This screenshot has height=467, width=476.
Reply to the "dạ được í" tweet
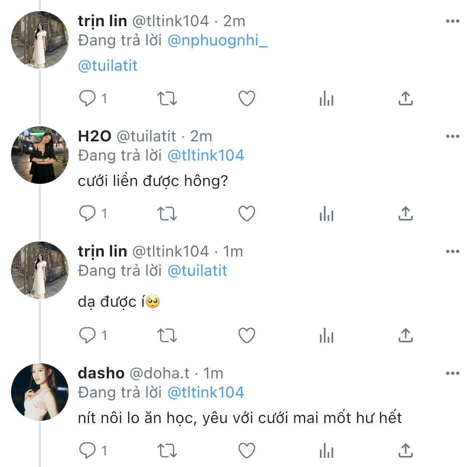[87, 336]
